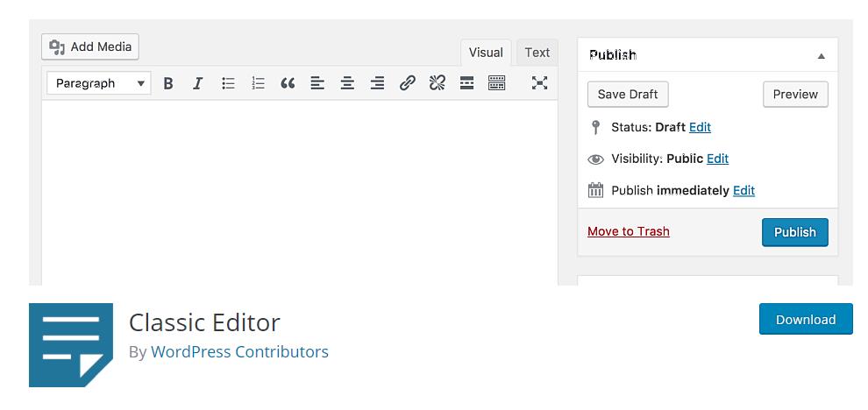This screenshot has width=868, height=410.
Task: Click the Classic Editor plugin title
Action: [x=204, y=322]
